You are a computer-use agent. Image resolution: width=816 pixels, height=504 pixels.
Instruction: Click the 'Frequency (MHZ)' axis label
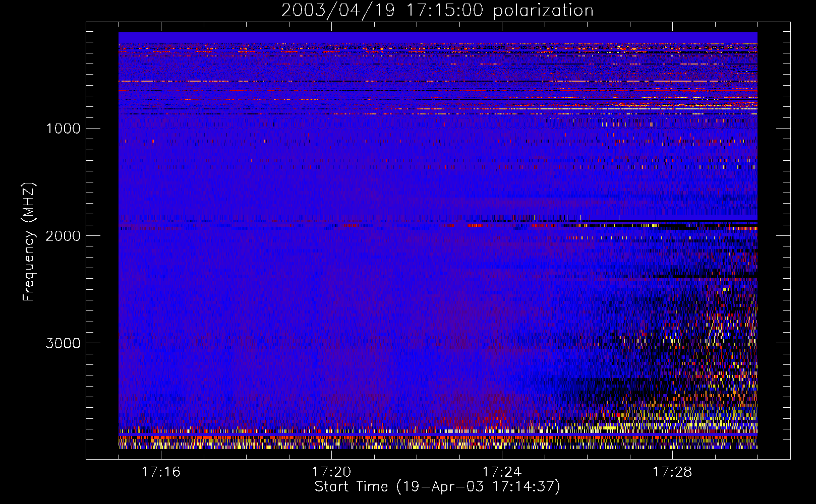[29, 242]
